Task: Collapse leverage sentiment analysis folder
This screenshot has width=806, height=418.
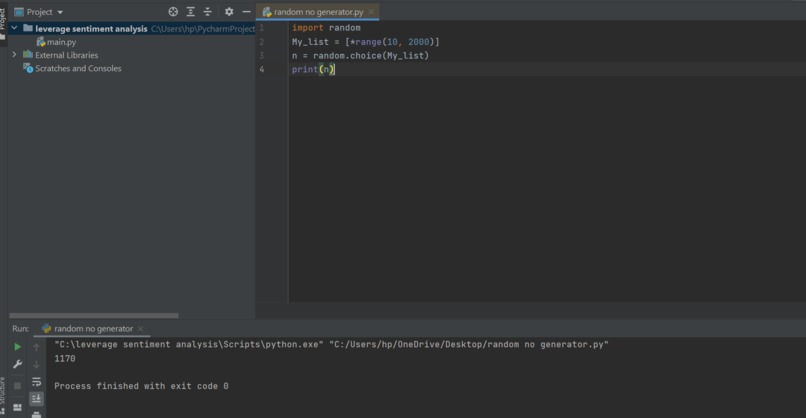Action: 14,28
